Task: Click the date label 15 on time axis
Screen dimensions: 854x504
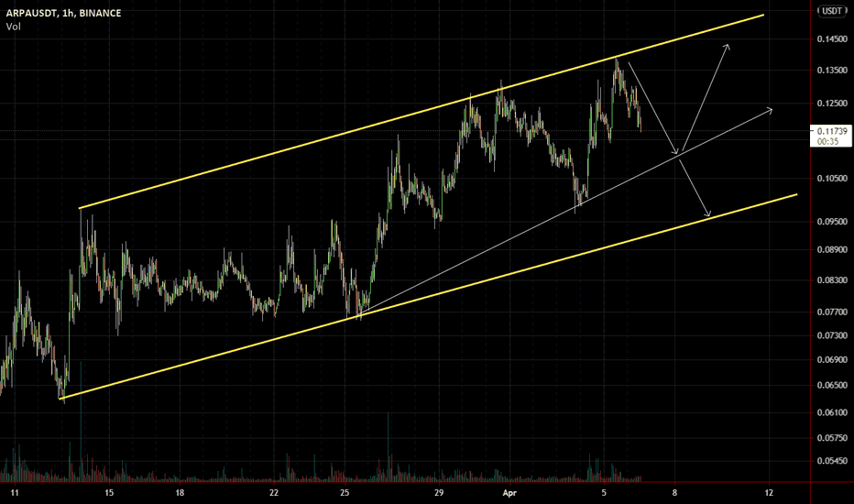Action: pos(109,493)
